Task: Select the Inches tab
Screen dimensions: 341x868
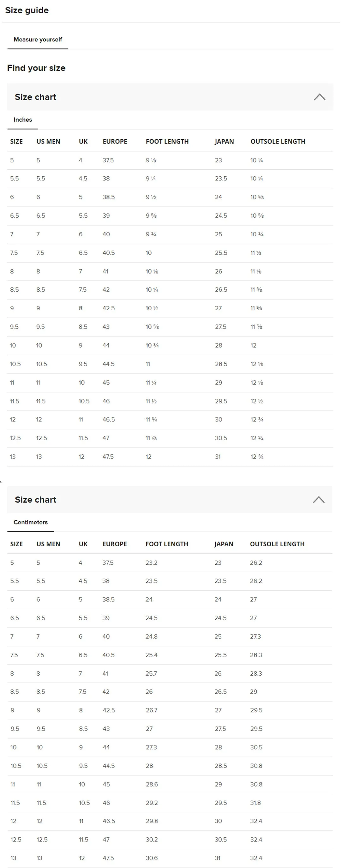Action: click(22, 120)
